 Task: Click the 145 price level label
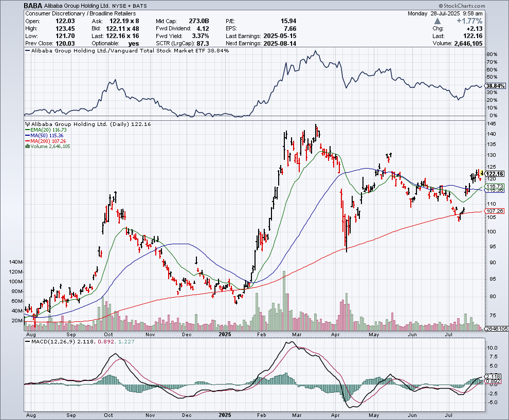click(x=491, y=124)
